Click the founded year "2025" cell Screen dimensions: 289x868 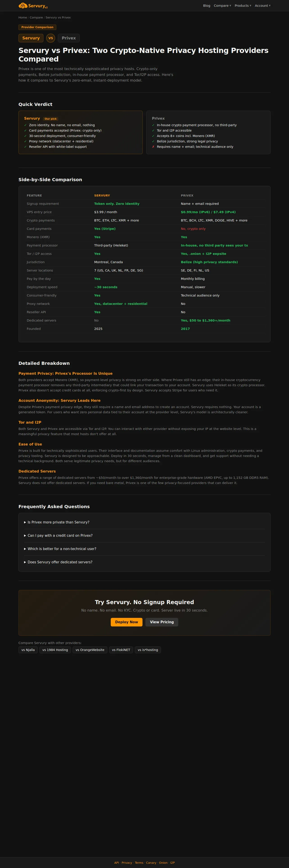click(98, 329)
